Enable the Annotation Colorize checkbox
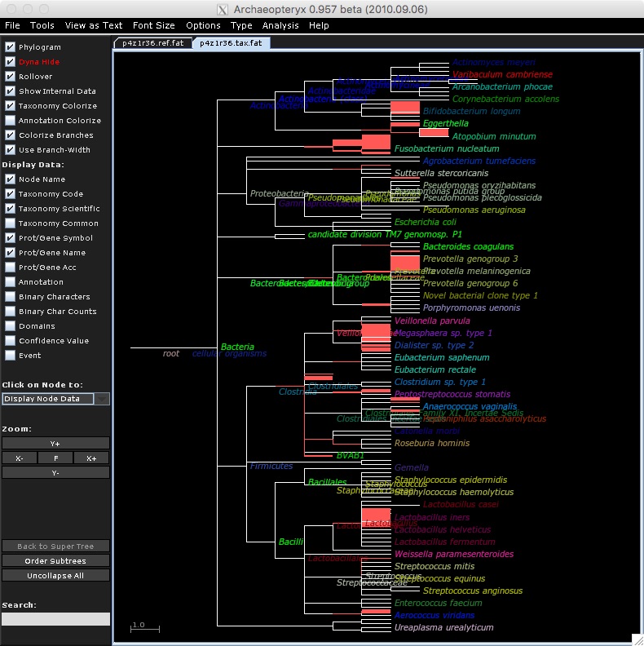Image resolution: width=644 pixels, height=646 pixels. (10, 121)
